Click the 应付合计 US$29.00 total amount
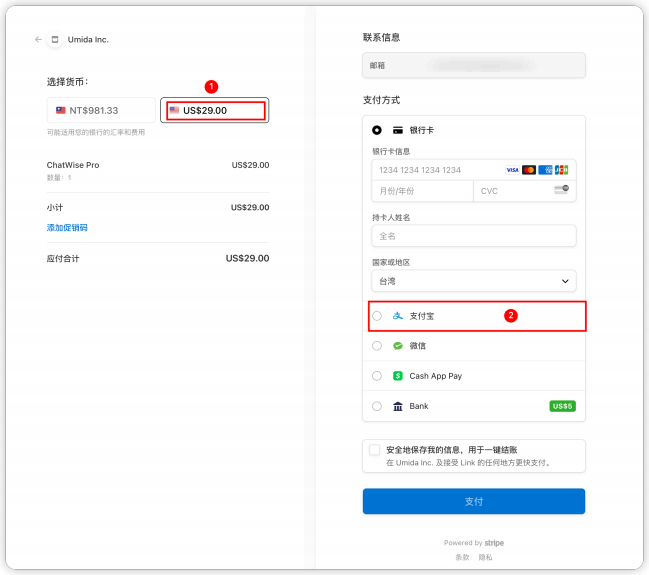The width and height of the screenshot is (649, 575). coord(247,258)
